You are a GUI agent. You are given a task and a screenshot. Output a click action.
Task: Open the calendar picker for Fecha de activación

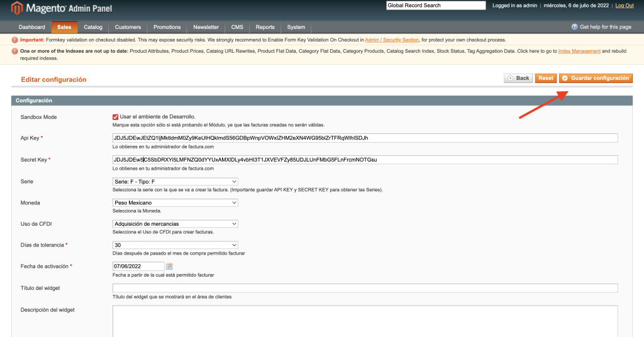tap(169, 267)
